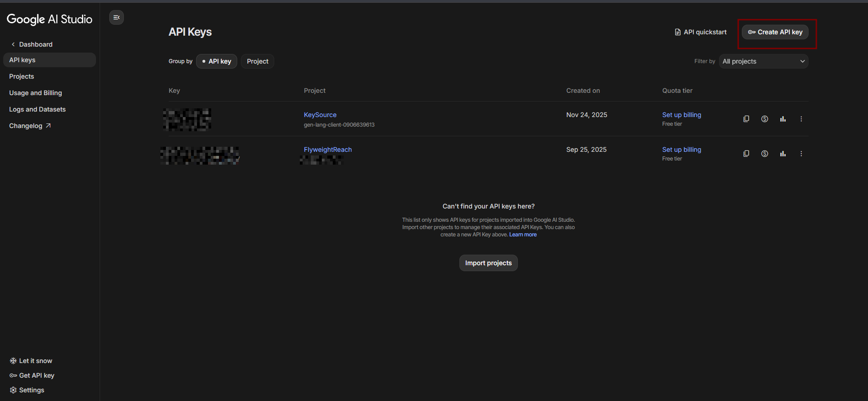Open more options menu for the FlyweightReach row

801,154
